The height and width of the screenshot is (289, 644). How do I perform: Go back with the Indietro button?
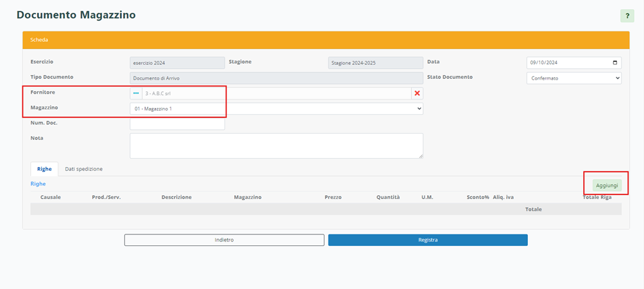pyautogui.click(x=224, y=240)
